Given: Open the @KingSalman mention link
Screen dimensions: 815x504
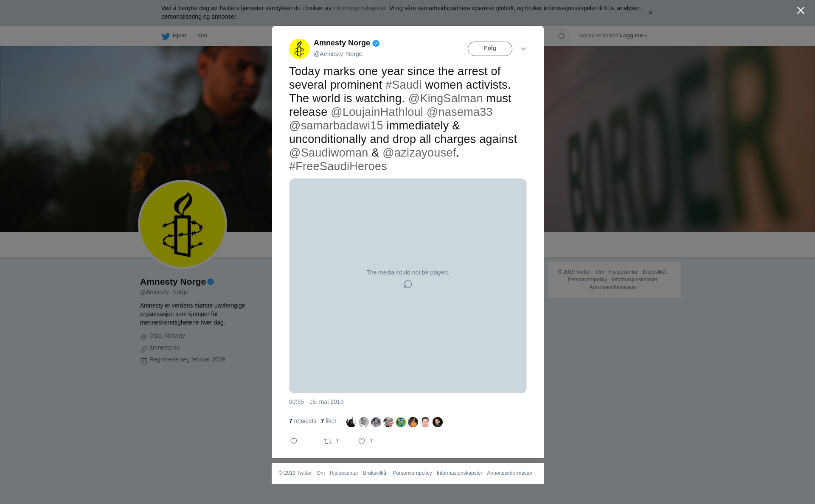Looking at the screenshot, I should (x=445, y=98).
